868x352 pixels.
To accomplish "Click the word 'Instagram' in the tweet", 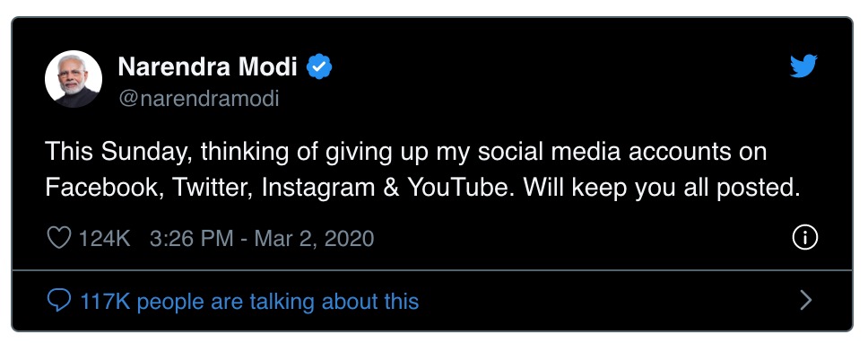I will pos(317,189).
